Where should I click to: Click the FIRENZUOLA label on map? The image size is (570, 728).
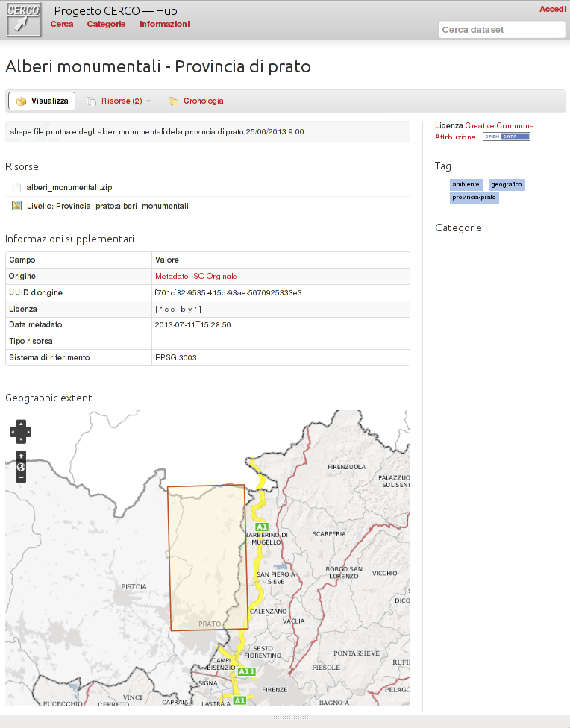coord(347,467)
